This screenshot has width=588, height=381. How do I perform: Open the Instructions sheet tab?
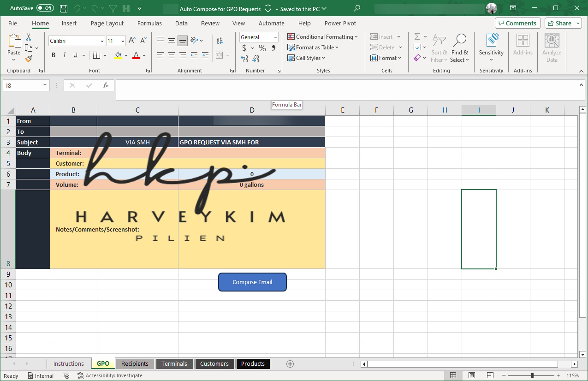point(69,364)
